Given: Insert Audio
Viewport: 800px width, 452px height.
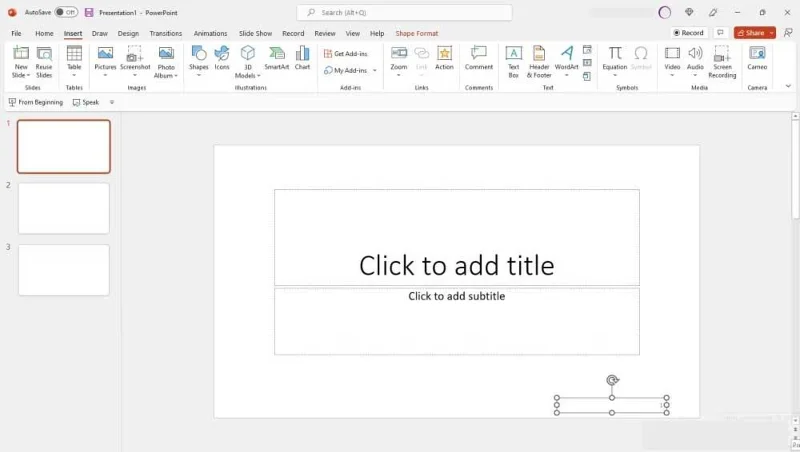Looking at the screenshot, I should [695, 61].
